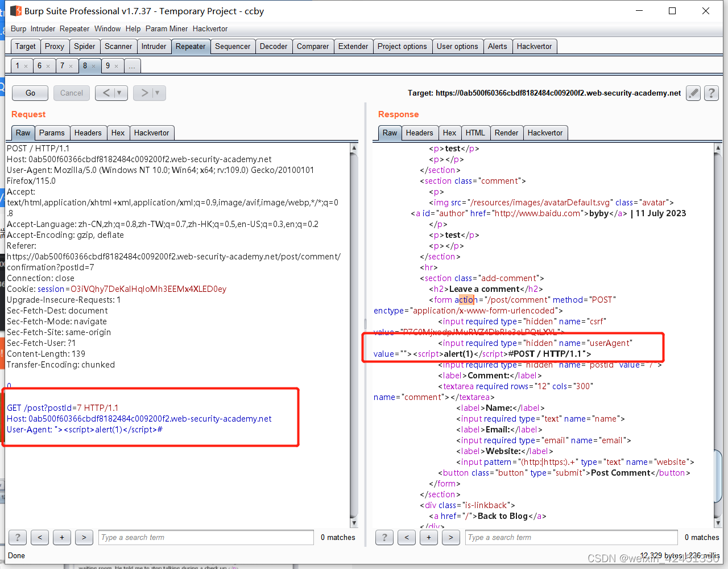Open the Hackvertor main tab
This screenshot has width=728, height=569.
click(x=534, y=46)
